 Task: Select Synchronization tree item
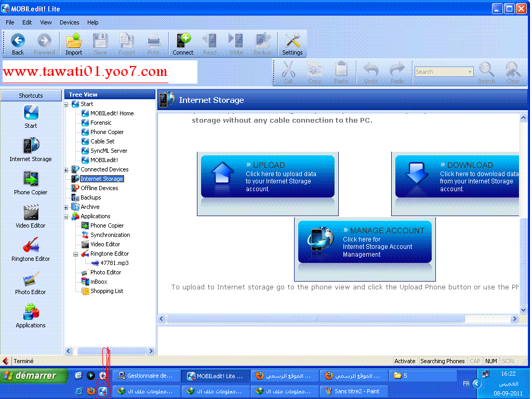(x=110, y=235)
